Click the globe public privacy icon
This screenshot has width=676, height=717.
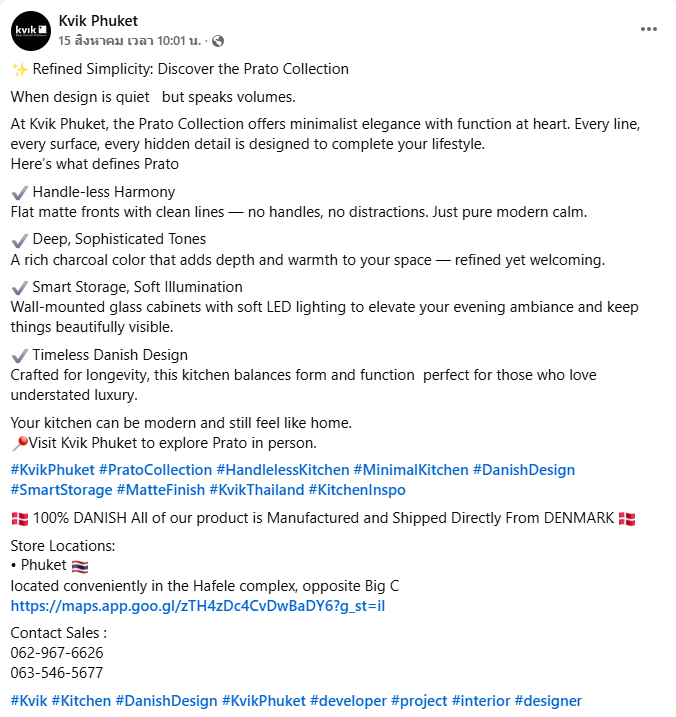pos(218,41)
